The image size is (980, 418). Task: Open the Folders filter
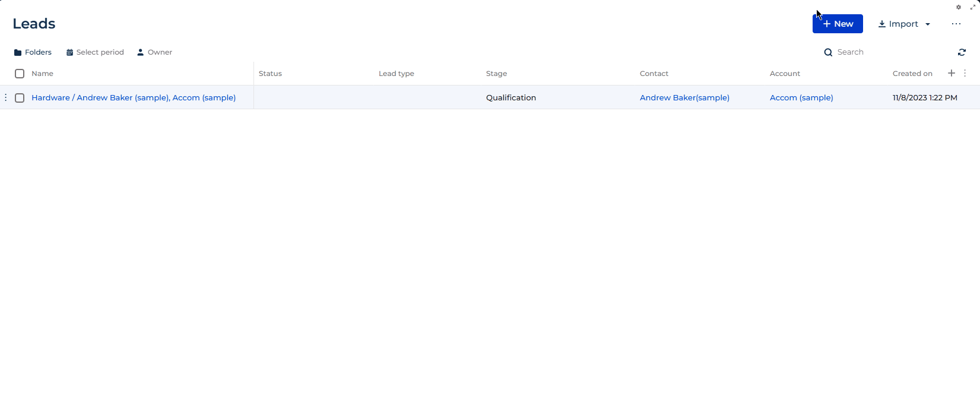click(33, 52)
